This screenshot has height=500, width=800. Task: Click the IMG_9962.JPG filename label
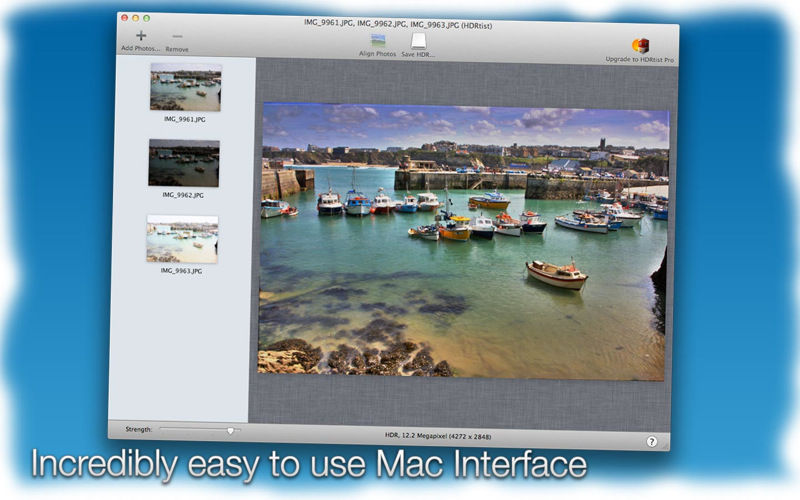[x=183, y=195]
